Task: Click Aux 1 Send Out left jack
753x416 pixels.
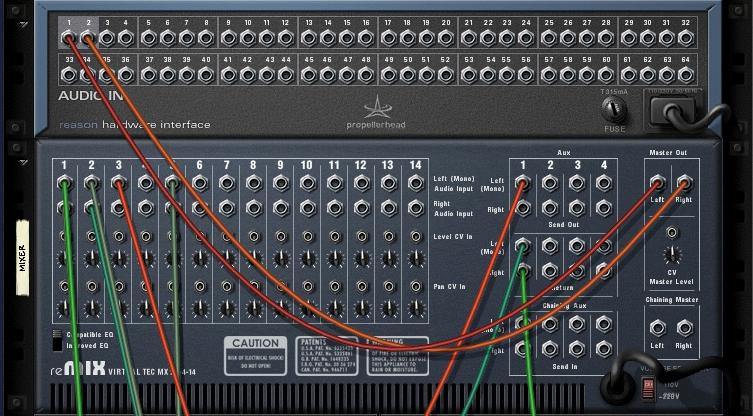Action: (523, 183)
